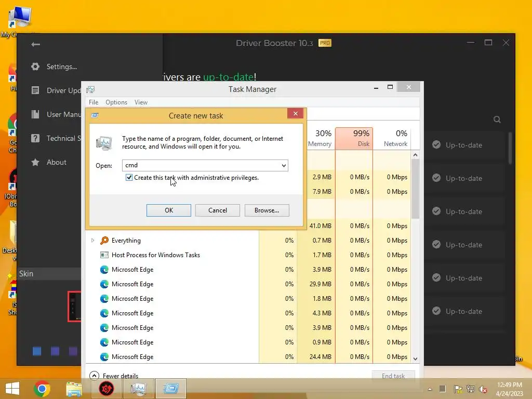
Task: Sort by Memory column header
Action: (x=320, y=138)
